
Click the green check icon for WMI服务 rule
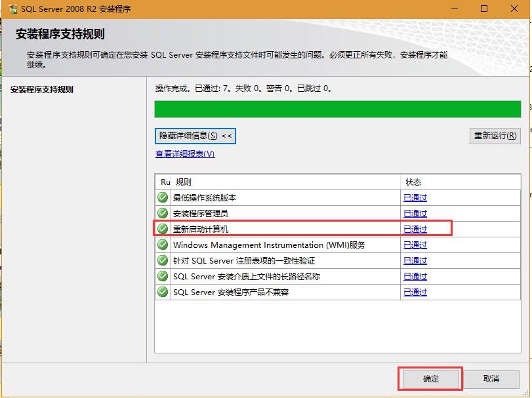pos(163,245)
